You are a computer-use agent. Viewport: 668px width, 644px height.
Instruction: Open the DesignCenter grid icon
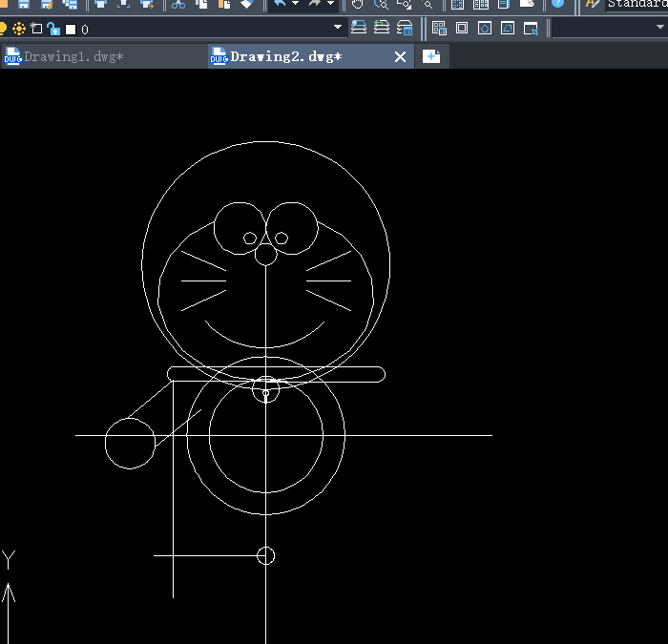tap(481, 4)
